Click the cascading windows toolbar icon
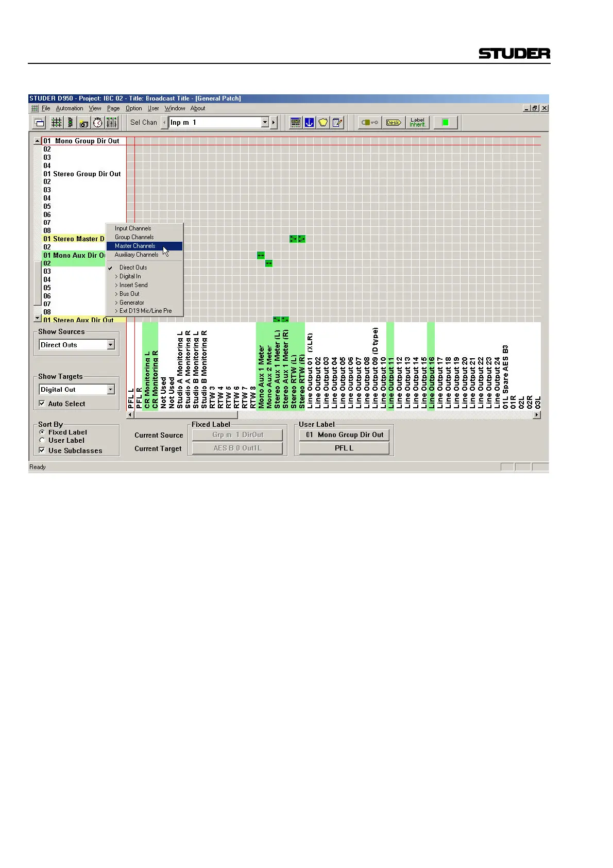This screenshot has height=868, width=613. pos(40,123)
